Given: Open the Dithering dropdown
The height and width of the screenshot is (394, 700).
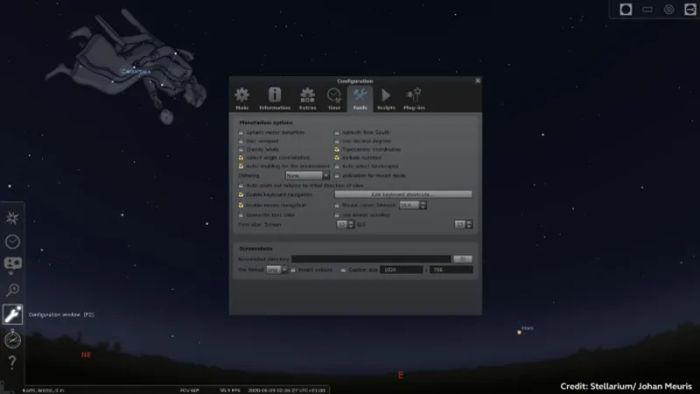Looking at the screenshot, I should pyautogui.click(x=307, y=176).
